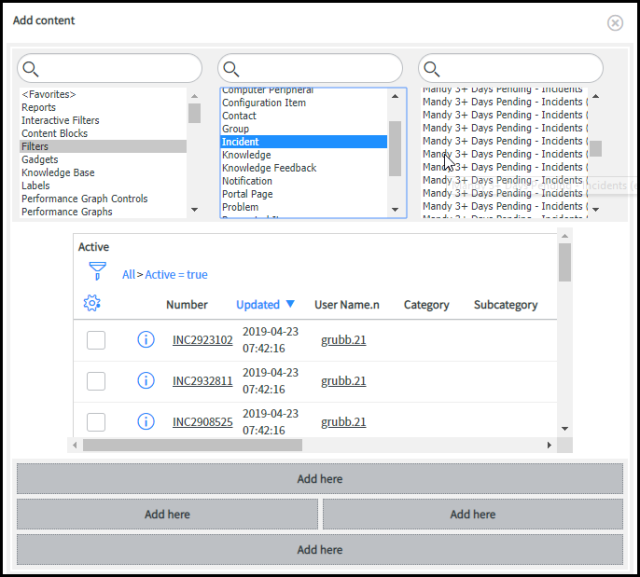The image size is (640, 577).
Task: Close the Add content dialog
Action: 615,23
